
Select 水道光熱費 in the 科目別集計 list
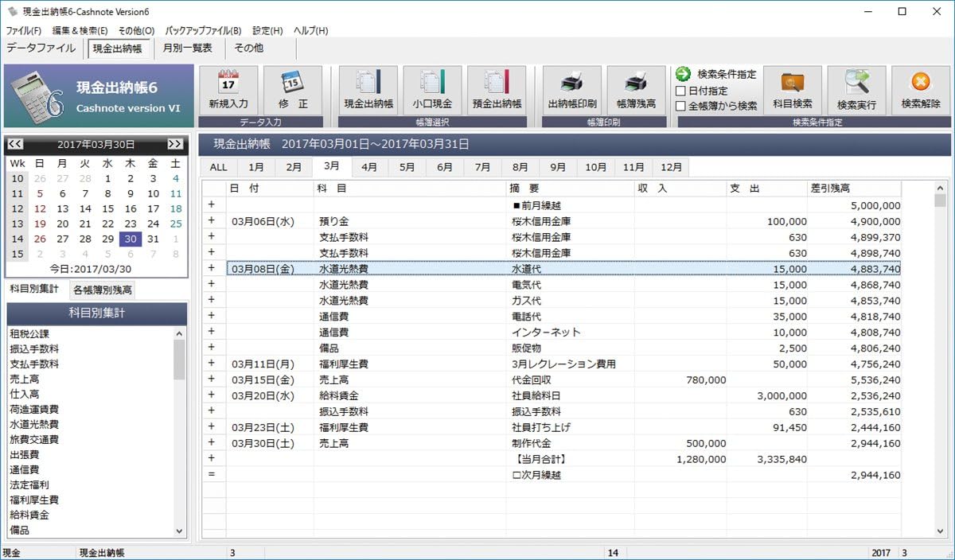pyautogui.click(x=34, y=425)
